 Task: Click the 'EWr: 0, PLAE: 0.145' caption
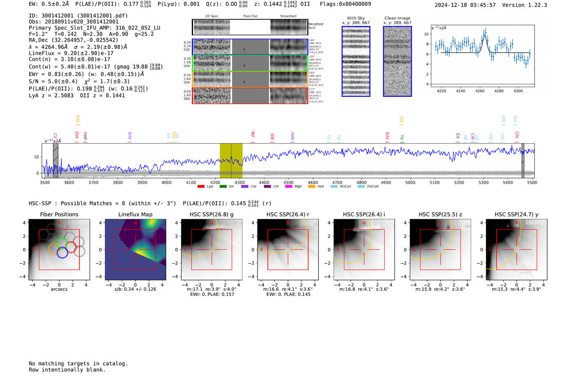point(288,295)
